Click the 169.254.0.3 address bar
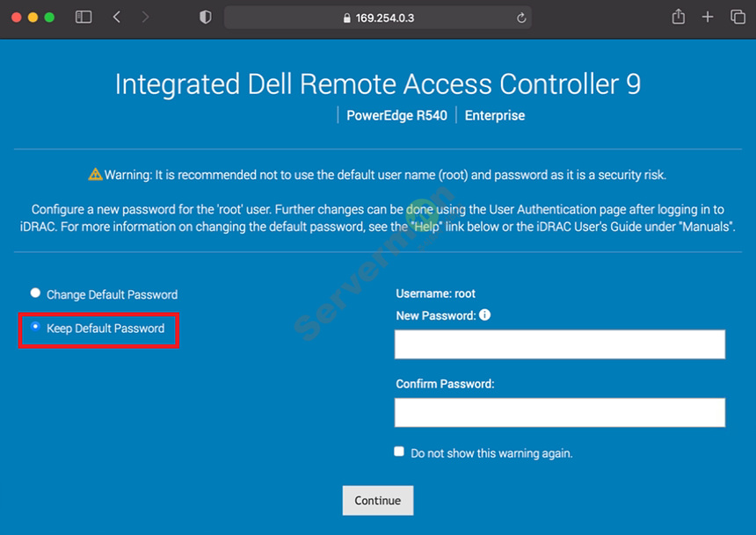The height and width of the screenshot is (535, 756). (x=378, y=18)
